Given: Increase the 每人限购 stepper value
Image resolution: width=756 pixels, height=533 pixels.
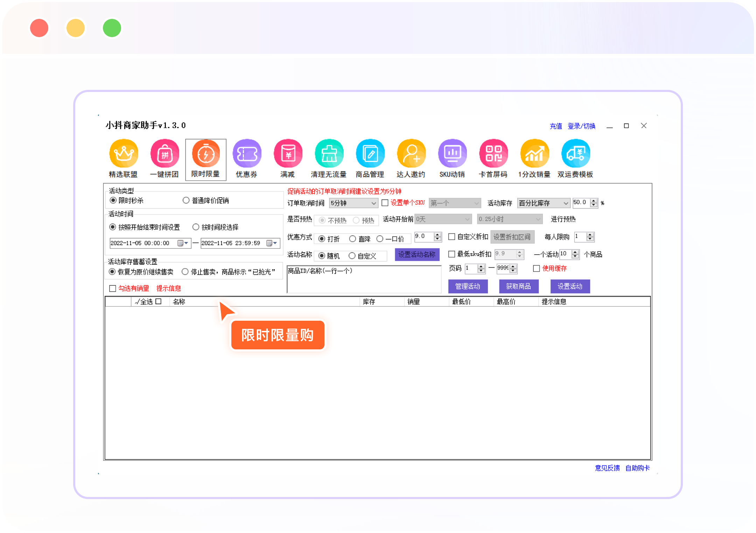Looking at the screenshot, I should click(x=590, y=235).
